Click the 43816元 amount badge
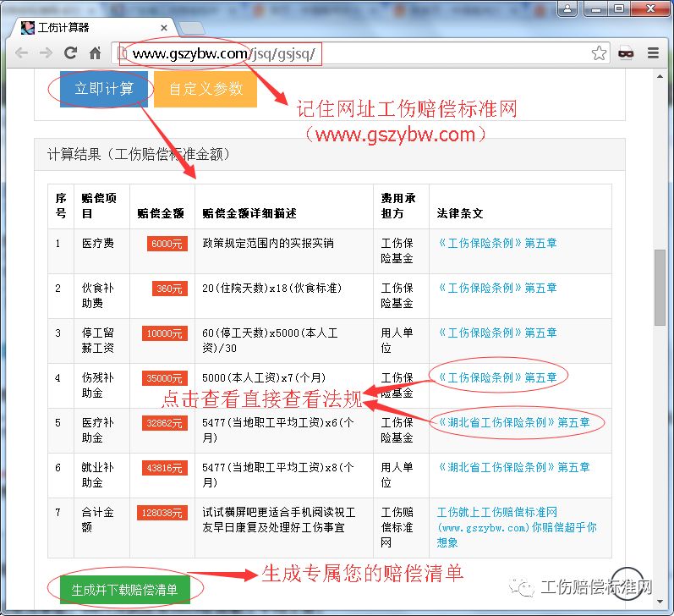This screenshot has width=674, height=616. (165, 468)
